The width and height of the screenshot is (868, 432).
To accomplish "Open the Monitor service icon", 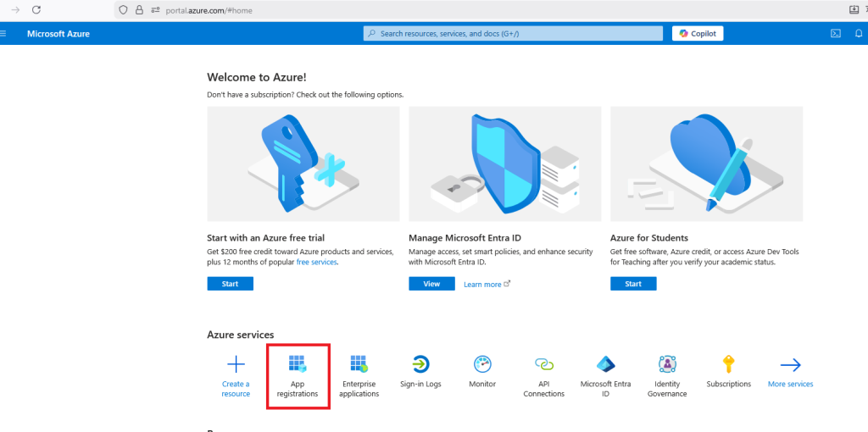I will pos(482,365).
